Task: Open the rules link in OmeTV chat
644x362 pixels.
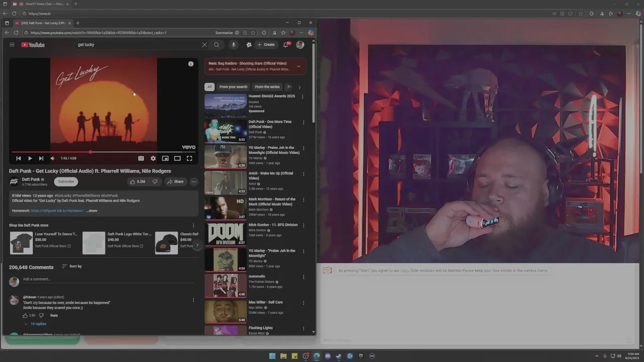Action: [x=405, y=270]
